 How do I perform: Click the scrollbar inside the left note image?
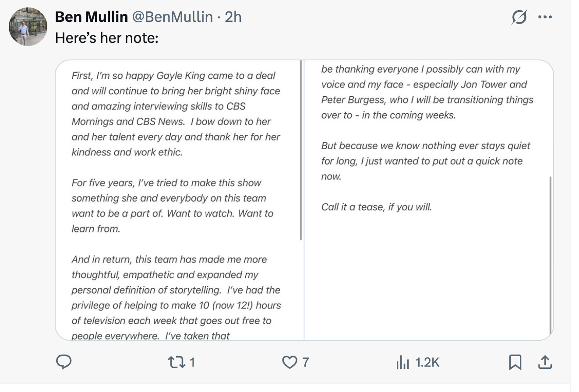coord(301,151)
